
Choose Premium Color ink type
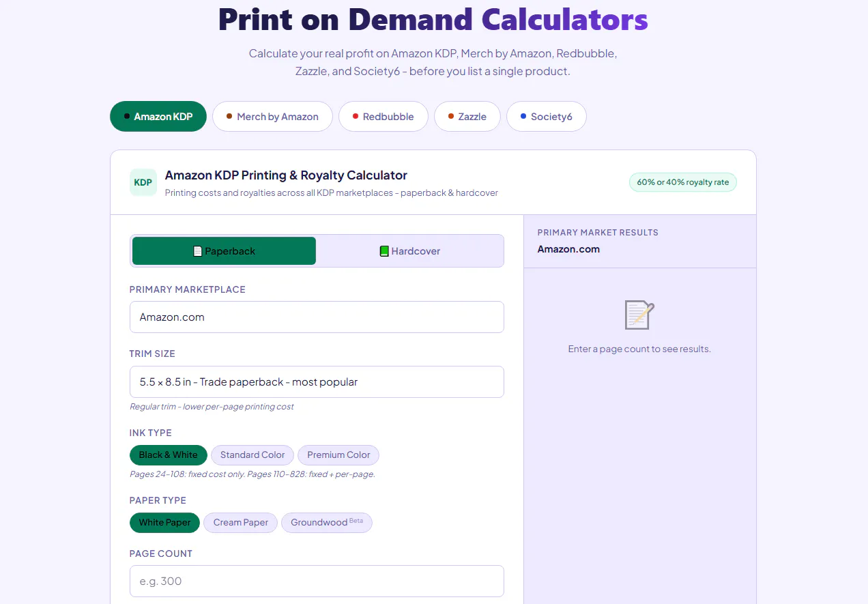tap(338, 455)
